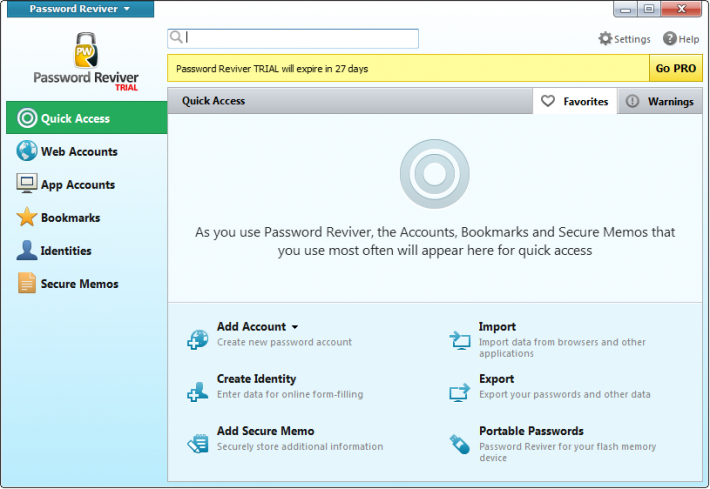Click the Create Identity heading
710x489 pixels.
point(256,379)
